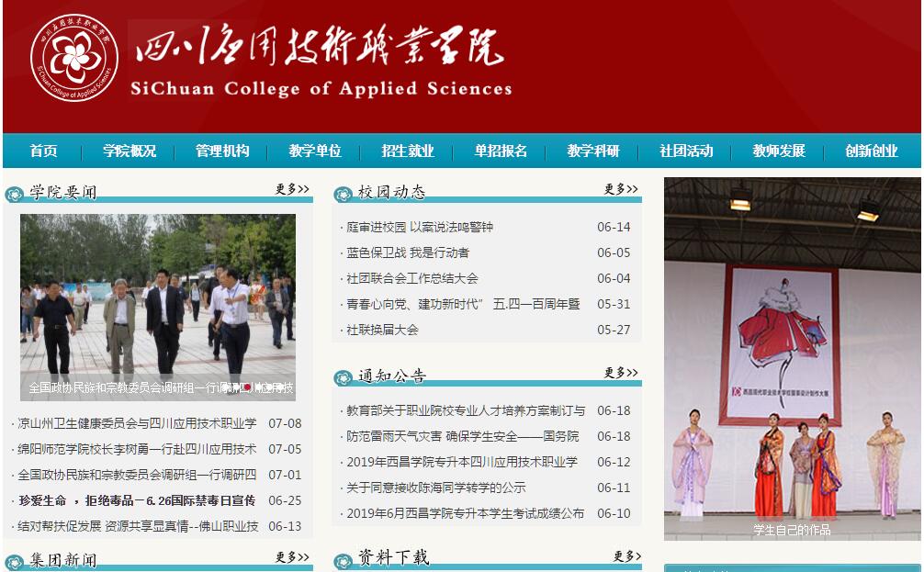Click the college logo emblem
This screenshot has width=924, height=572.
74,60
